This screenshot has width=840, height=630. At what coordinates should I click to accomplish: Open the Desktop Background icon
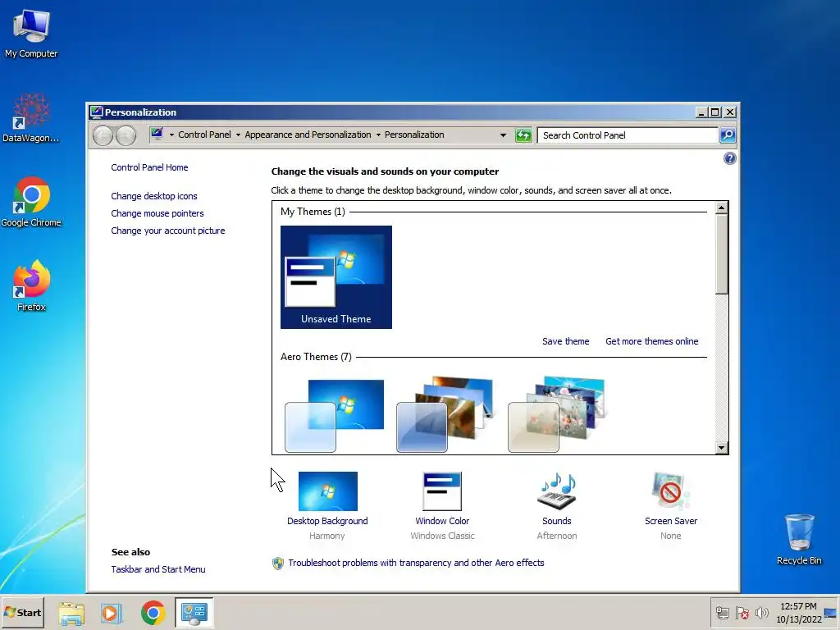tap(328, 491)
